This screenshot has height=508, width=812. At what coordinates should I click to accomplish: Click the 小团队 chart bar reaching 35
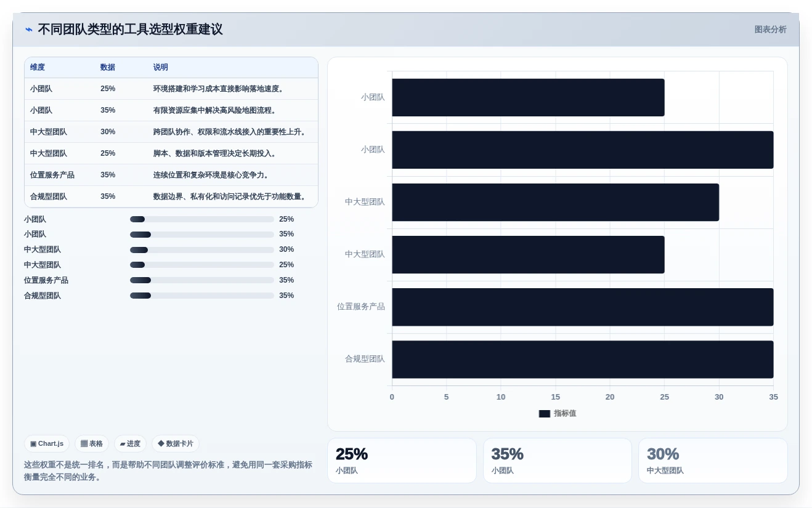click(x=583, y=150)
